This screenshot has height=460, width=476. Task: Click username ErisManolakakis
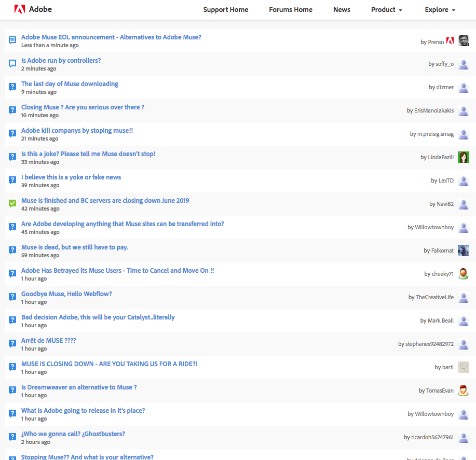point(434,110)
